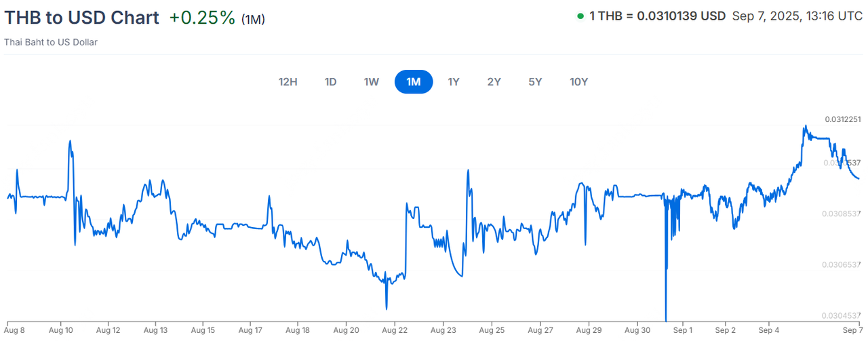
Task: Click the "Thai Baht to US Dollar" subtitle
Action: (51, 42)
